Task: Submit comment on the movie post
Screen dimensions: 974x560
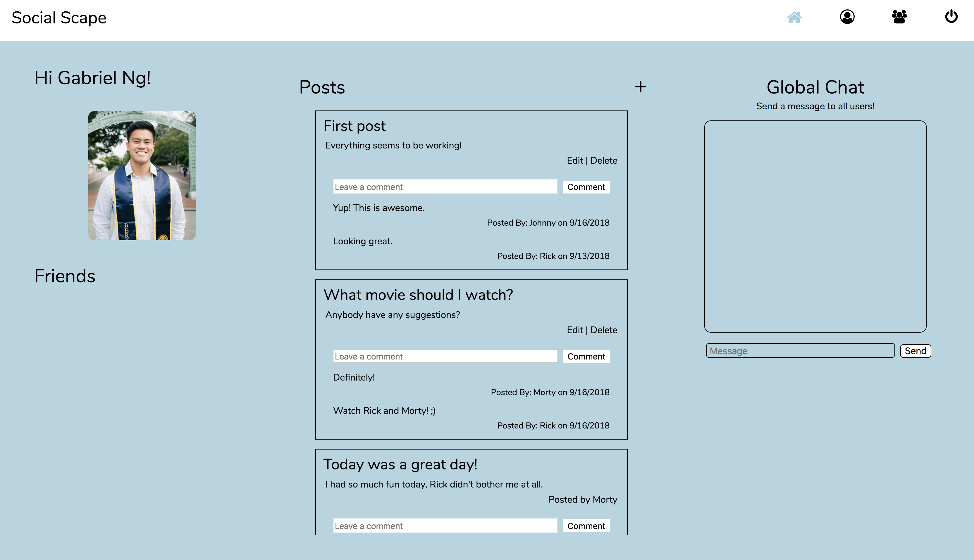Action: [586, 357]
